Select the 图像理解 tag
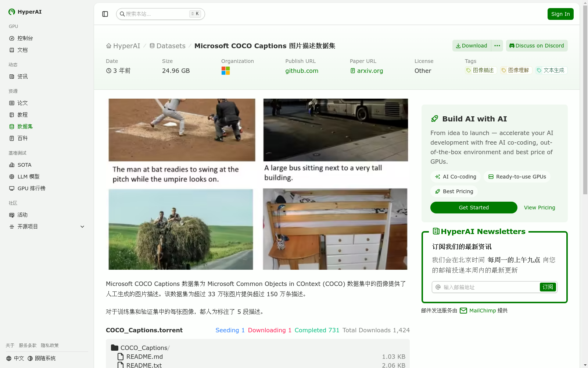The image size is (588, 368). 516,70
